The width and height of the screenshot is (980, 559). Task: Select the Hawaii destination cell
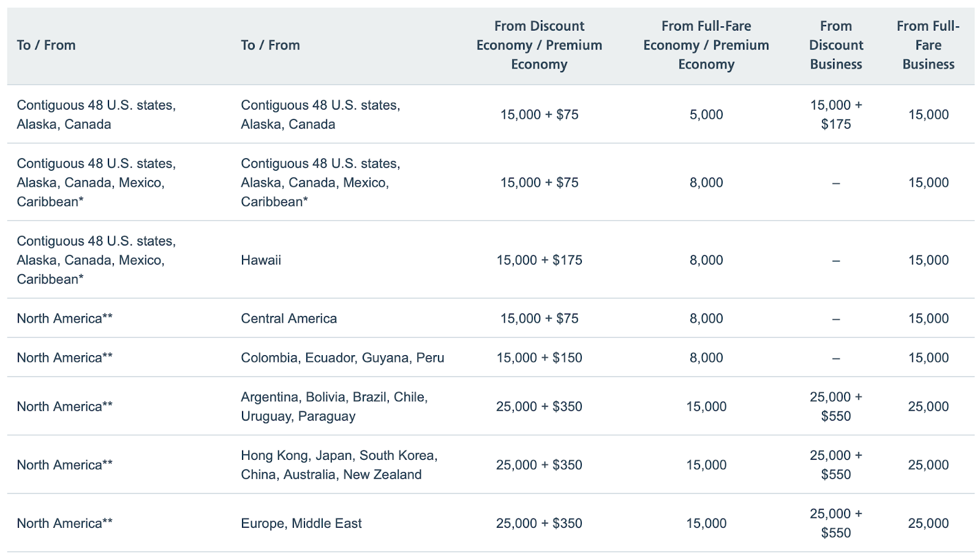(261, 260)
